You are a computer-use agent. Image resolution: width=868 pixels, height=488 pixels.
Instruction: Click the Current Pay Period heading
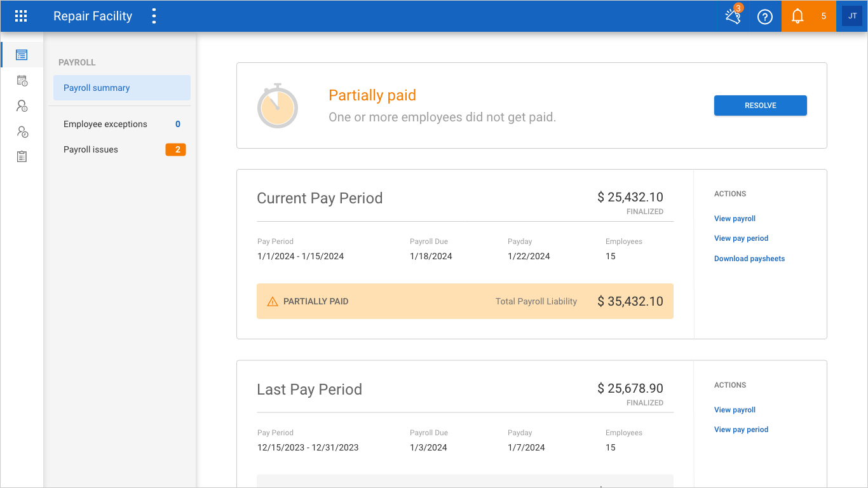[x=320, y=198]
